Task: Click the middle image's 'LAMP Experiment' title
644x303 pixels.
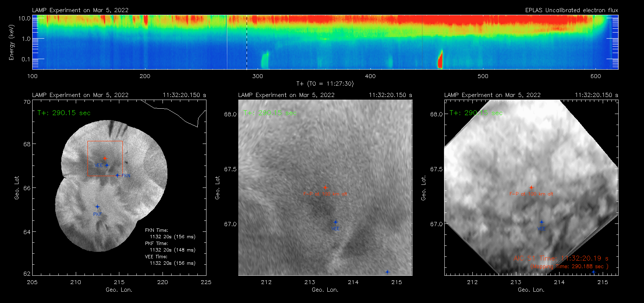Action: tap(286, 95)
